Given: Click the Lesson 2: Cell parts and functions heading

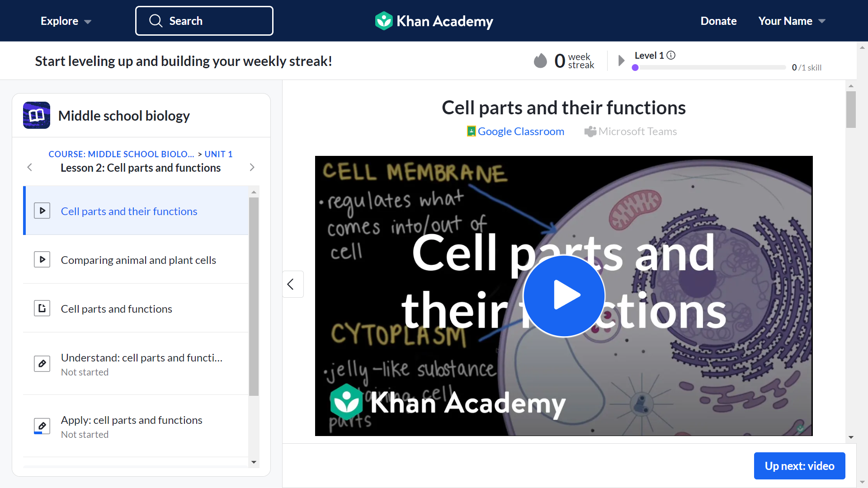Looking at the screenshot, I should click(141, 168).
